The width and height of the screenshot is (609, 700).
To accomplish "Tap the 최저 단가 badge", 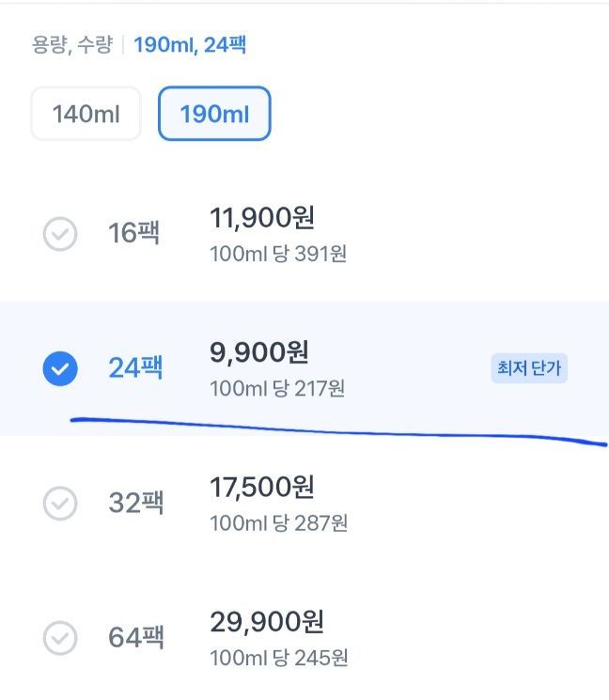I will 529,368.
